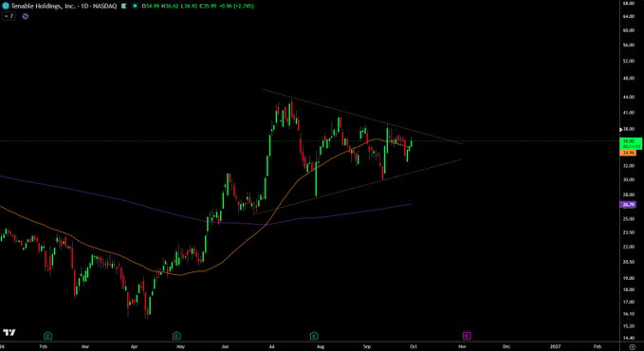Click the 30.00 price scale label
Image resolution: width=644 pixels, height=351 pixels.
coord(629,179)
